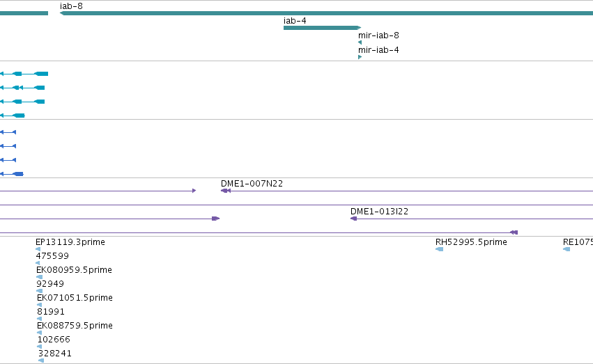Click the purple double-arrow end below DME1-013I22 track

(514, 232)
